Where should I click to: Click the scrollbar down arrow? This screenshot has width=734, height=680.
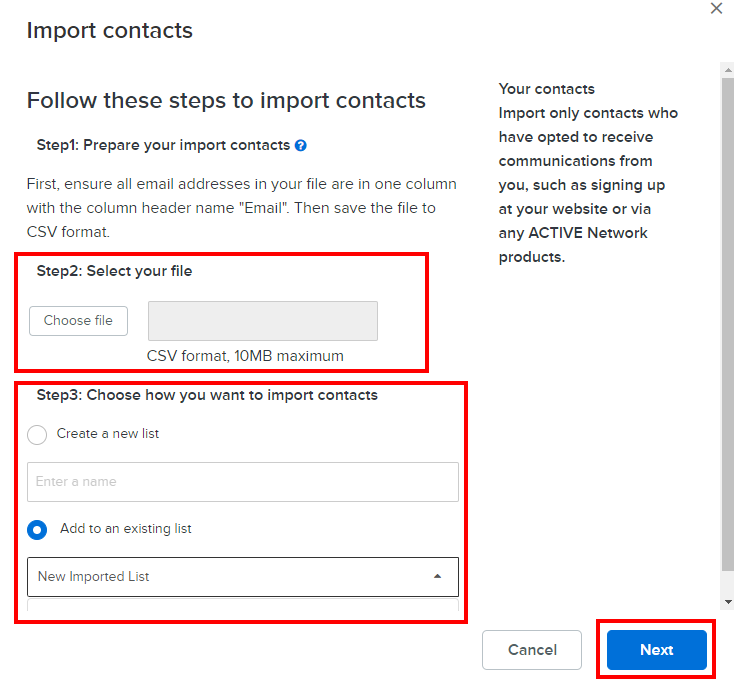point(727,602)
